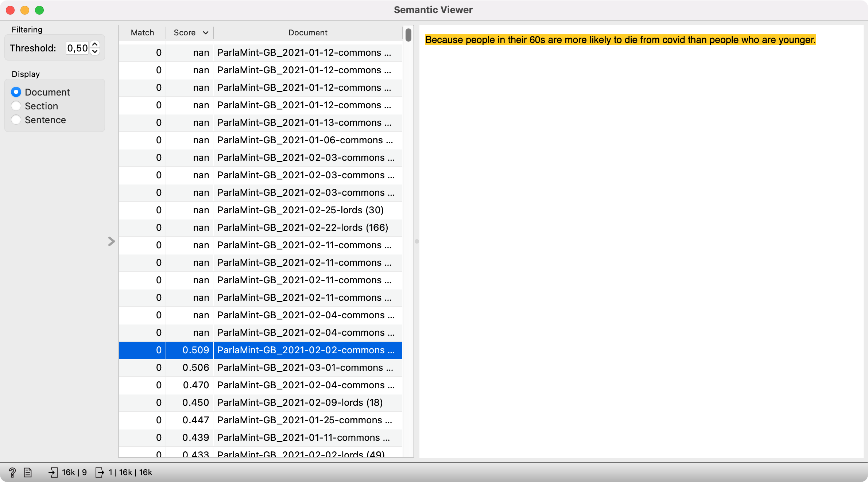
Task: Click the highlighted covid sentence in the viewer
Action: pos(620,40)
